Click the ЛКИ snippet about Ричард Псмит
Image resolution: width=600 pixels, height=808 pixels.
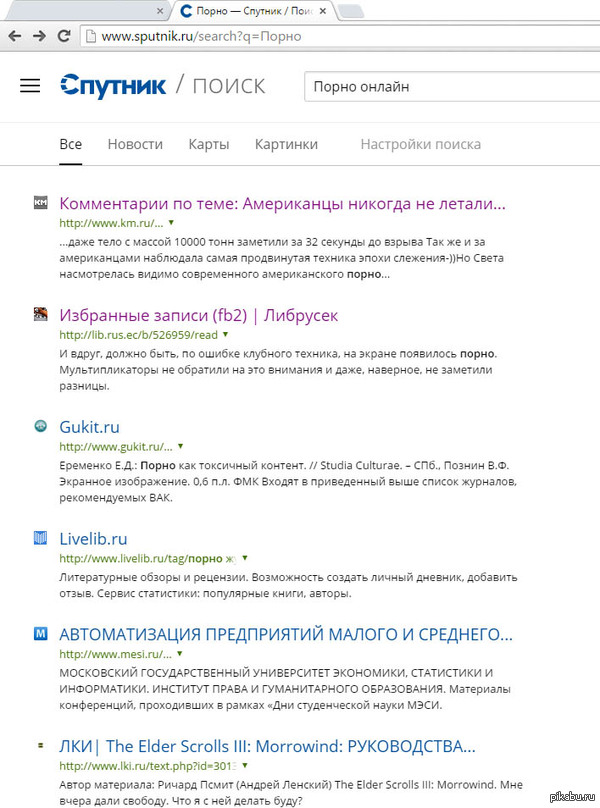(291, 793)
